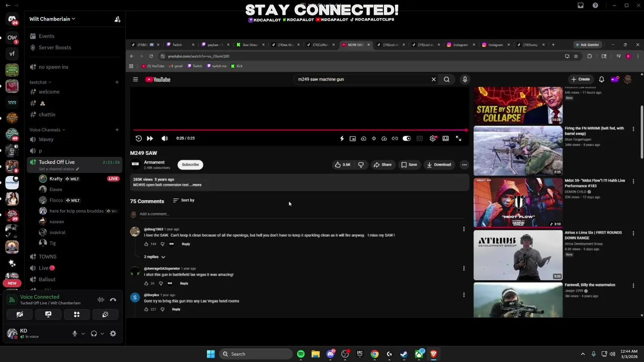Open Discord activities launcher button
The image size is (644, 362).
(77, 314)
